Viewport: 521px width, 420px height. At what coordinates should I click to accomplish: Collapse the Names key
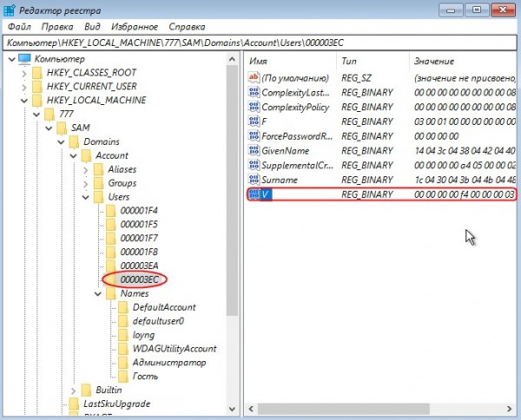coord(98,294)
